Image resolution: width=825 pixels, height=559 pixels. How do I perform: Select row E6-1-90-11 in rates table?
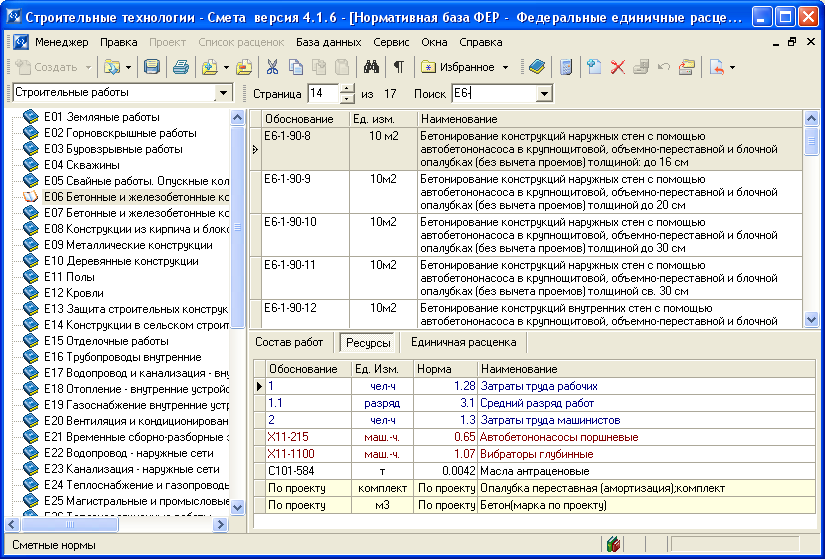[x=526, y=278]
